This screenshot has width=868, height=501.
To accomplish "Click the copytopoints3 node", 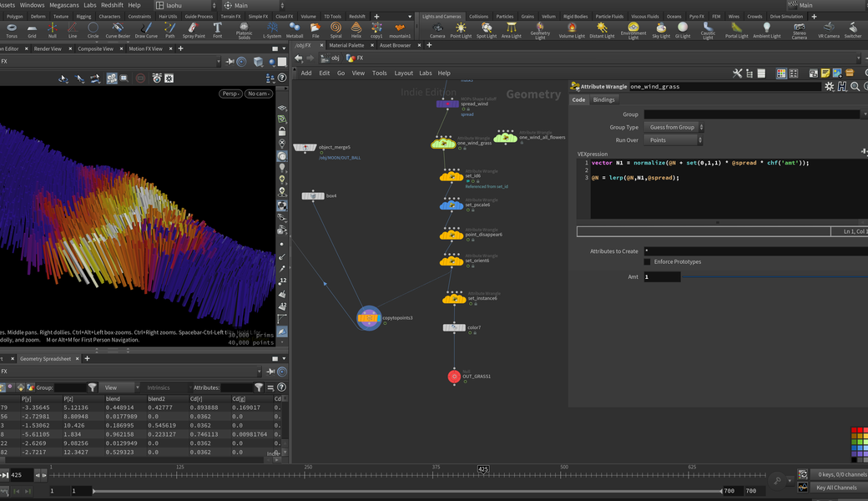I will point(369,318).
